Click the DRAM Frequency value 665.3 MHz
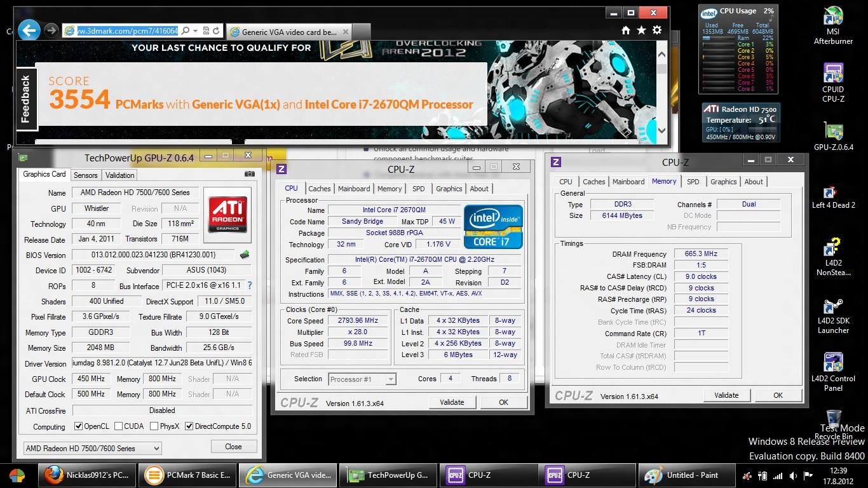The image size is (868, 488). coord(701,254)
